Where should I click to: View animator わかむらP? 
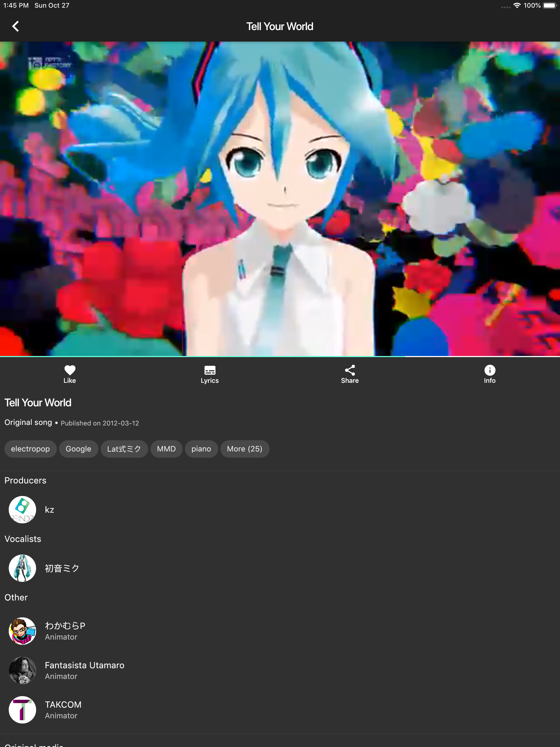pos(65,626)
